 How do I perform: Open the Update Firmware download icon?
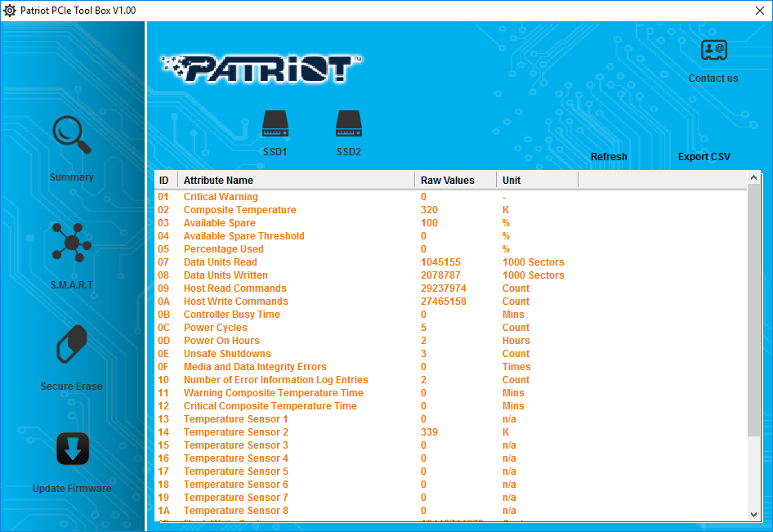(73, 449)
